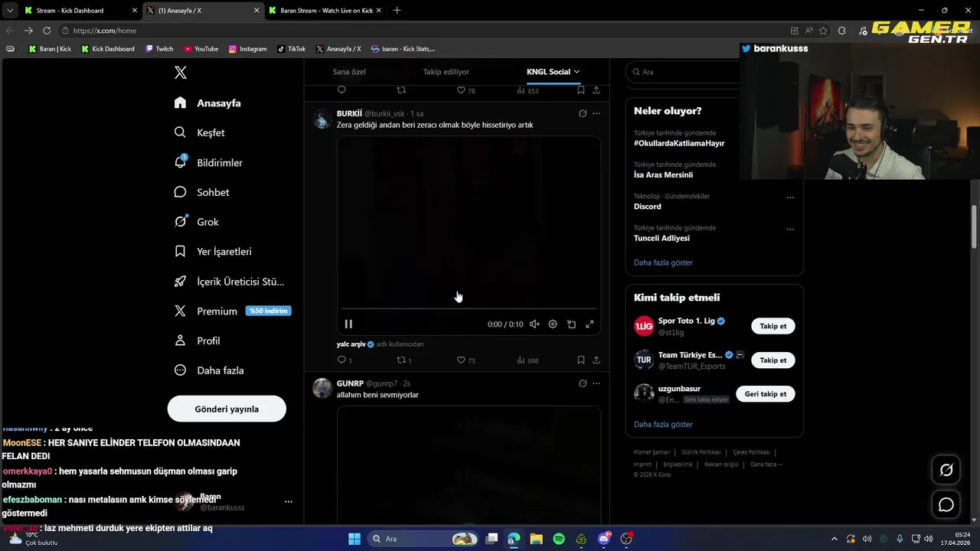Open TikTok bookmark
Image resolution: width=980 pixels, height=551 pixels.
coord(291,49)
